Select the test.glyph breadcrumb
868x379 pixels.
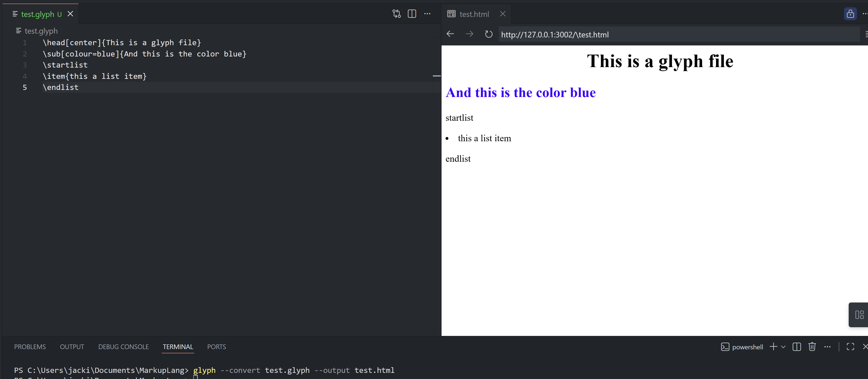tap(41, 31)
